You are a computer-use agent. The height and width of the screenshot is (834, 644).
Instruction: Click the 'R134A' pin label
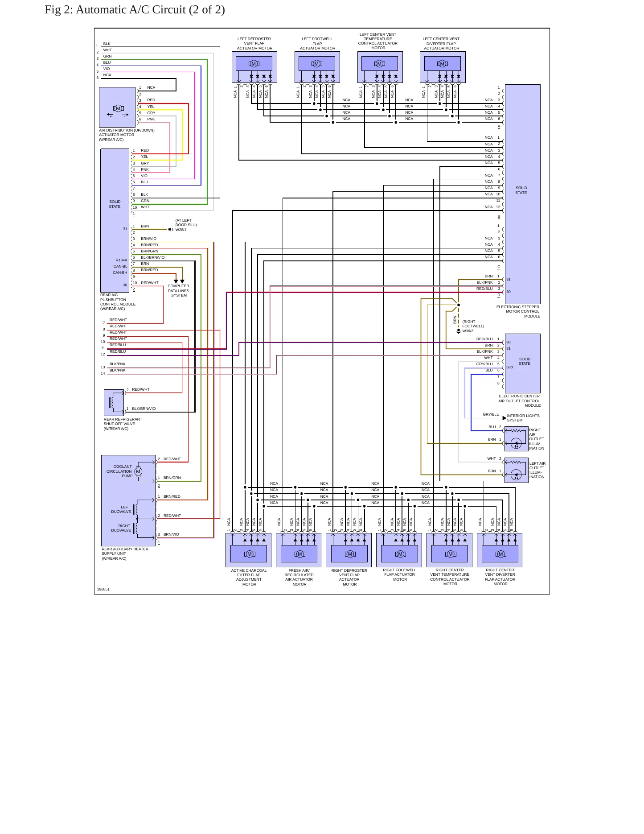pyautogui.click(x=122, y=260)
